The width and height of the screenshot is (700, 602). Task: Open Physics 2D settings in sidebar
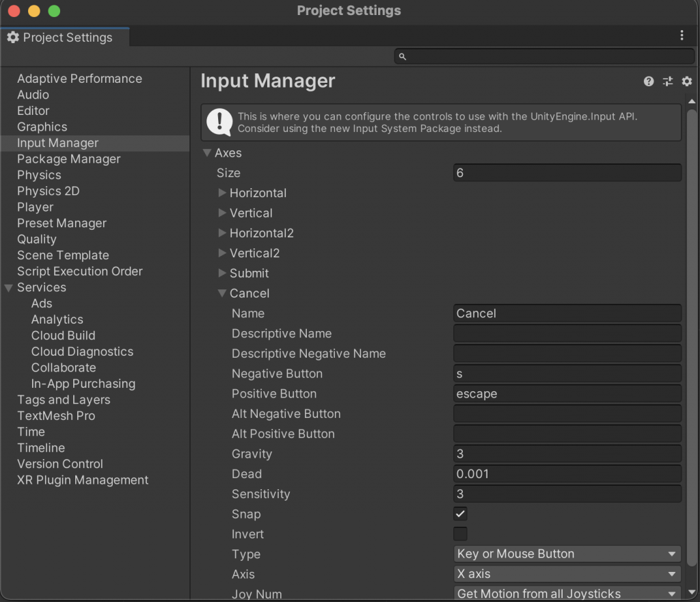click(48, 191)
